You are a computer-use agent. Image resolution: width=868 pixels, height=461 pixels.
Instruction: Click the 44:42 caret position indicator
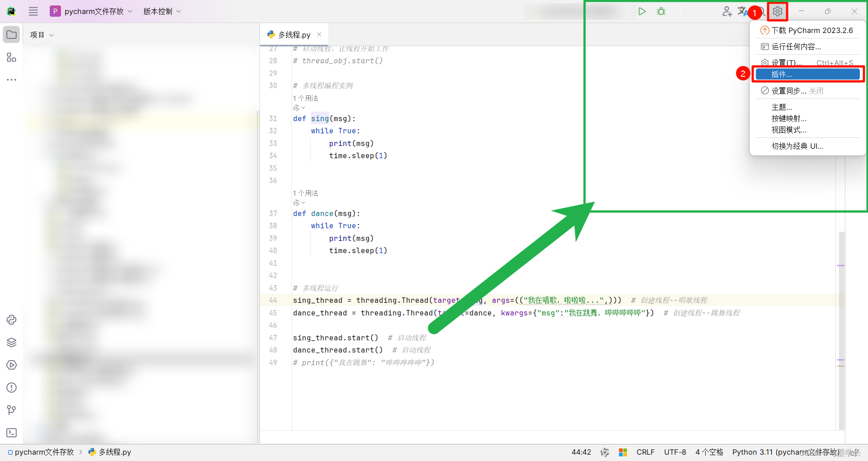[581, 452]
